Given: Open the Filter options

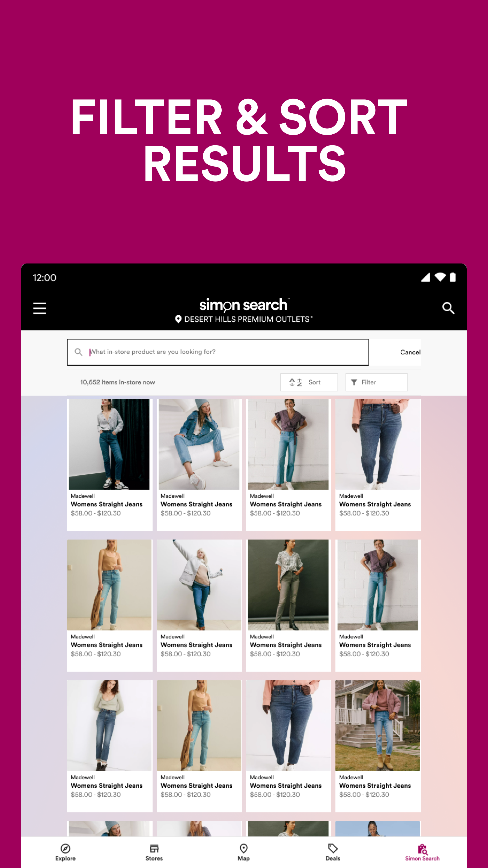Looking at the screenshot, I should tap(376, 382).
